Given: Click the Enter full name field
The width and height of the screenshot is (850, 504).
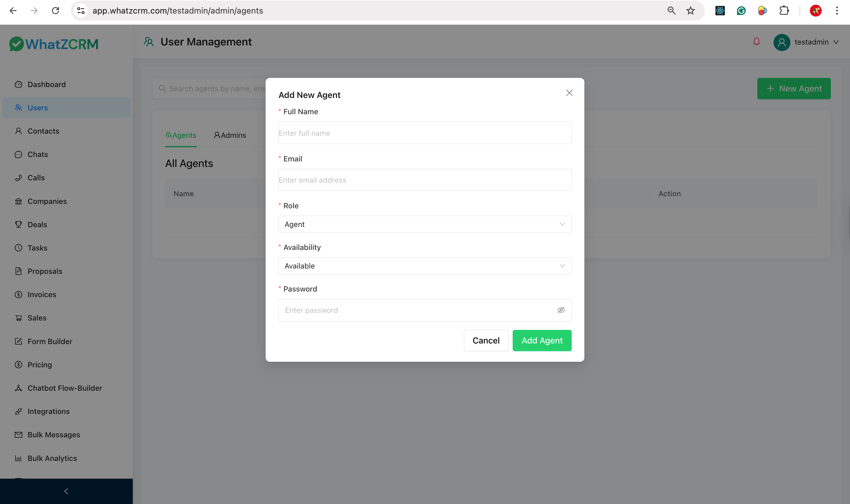Looking at the screenshot, I should (424, 133).
